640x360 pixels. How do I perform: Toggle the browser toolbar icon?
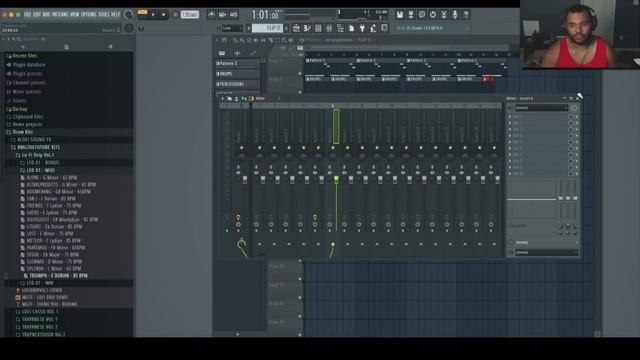(x=340, y=28)
